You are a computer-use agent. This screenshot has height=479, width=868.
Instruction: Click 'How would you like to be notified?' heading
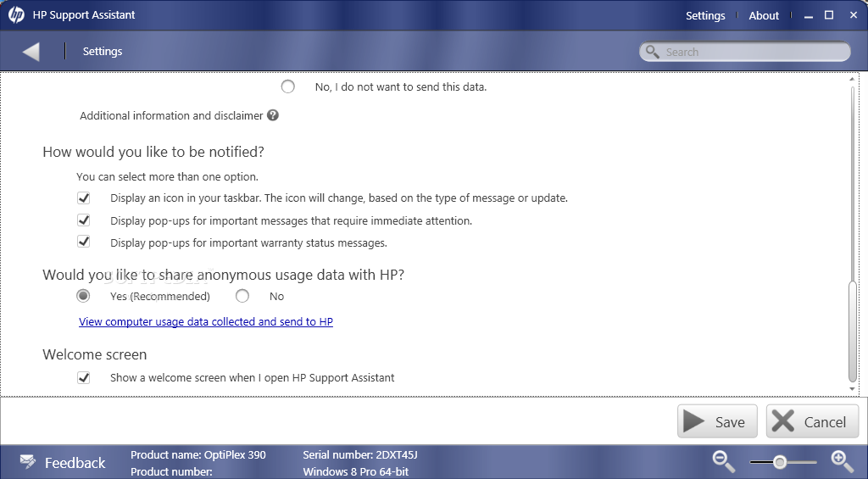point(153,152)
